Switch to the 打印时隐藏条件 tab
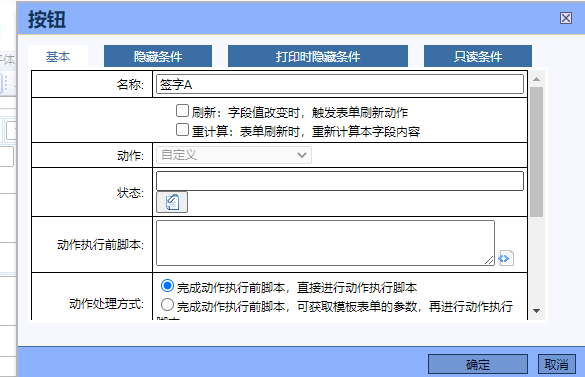Image resolution: width=585 pixels, height=377 pixels. (x=317, y=56)
